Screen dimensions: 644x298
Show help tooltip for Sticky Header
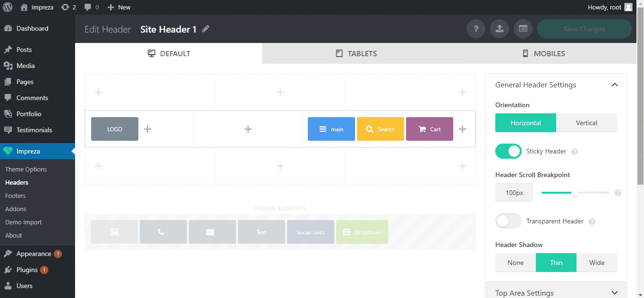(575, 152)
